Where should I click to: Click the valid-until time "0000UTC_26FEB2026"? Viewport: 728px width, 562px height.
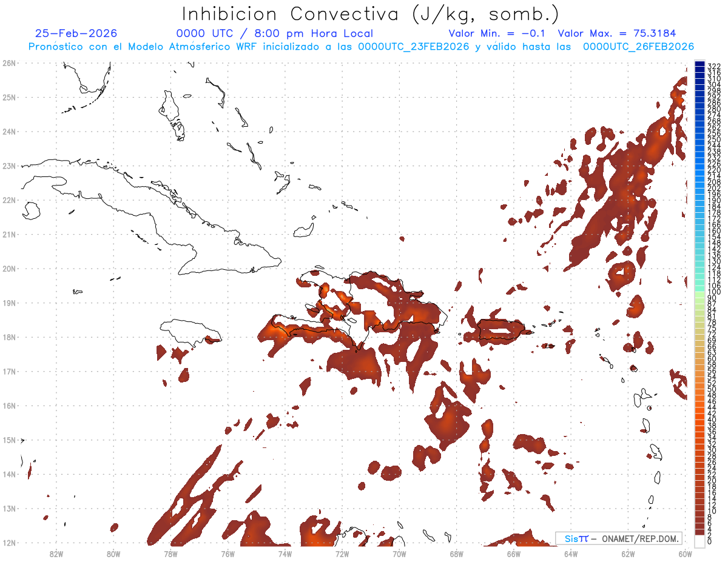(x=638, y=47)
